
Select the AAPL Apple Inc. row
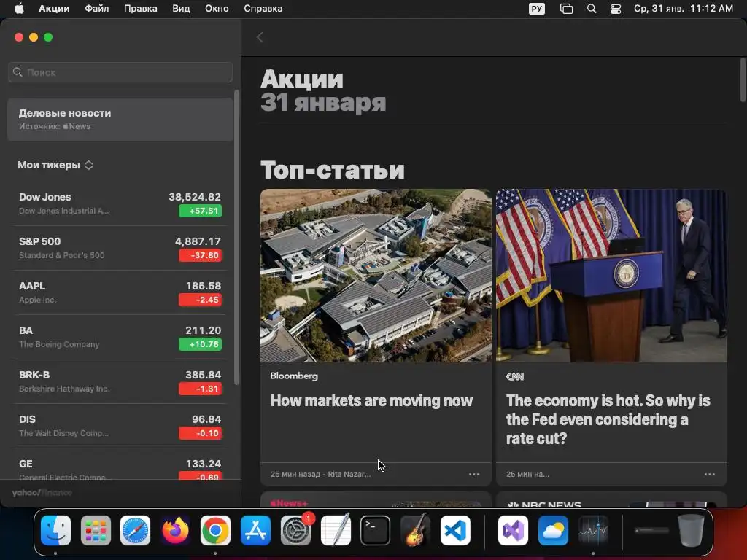[120, 292]
